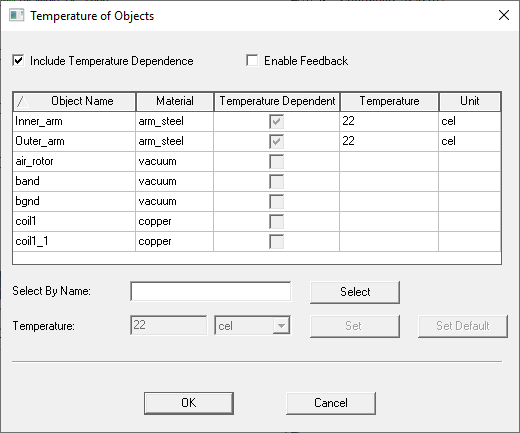Screen dimensions: 520x433
Task: Click the OK button
Action: [189, 403]
